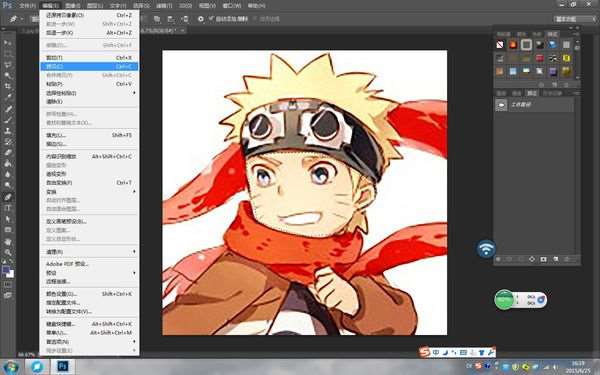Viewport: 600px width, 375px height.
Task: Add mask from Paths panel footer
Action: 543,259
